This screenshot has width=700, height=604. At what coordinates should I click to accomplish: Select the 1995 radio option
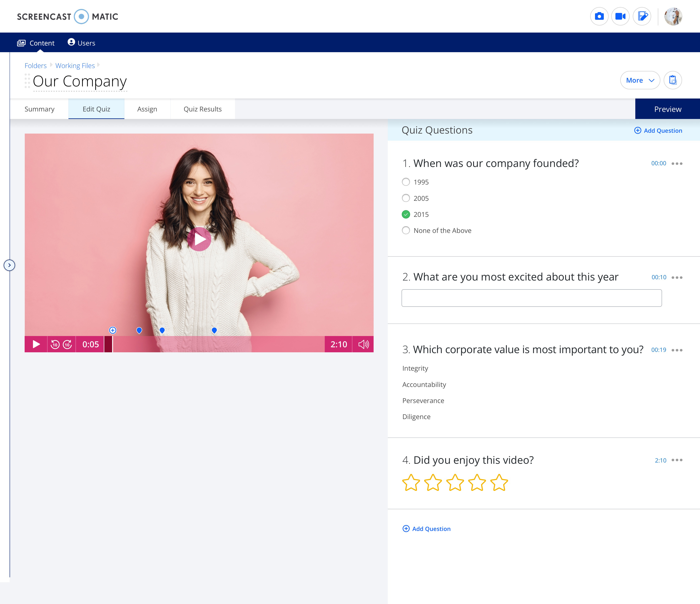[x=406, y=182]
